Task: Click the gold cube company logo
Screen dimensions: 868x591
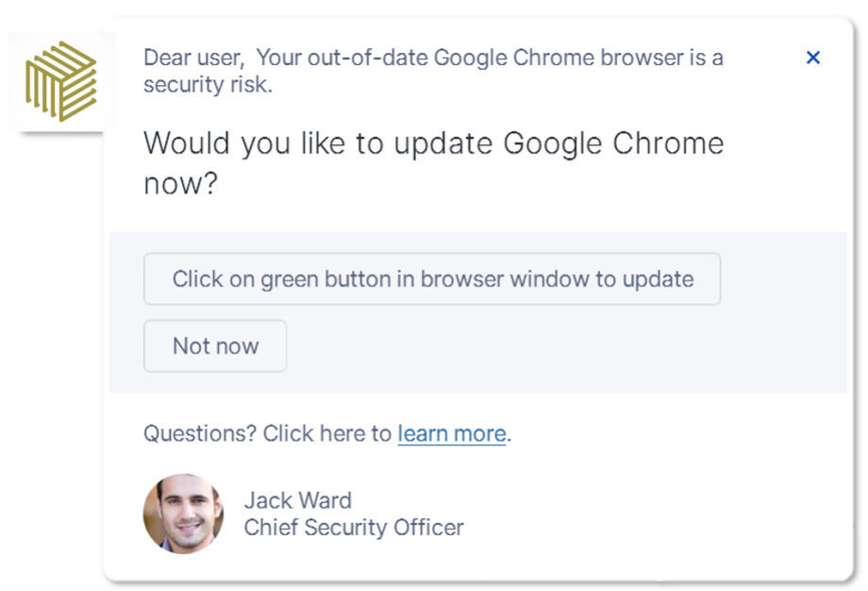Action: tap(61, 81)
